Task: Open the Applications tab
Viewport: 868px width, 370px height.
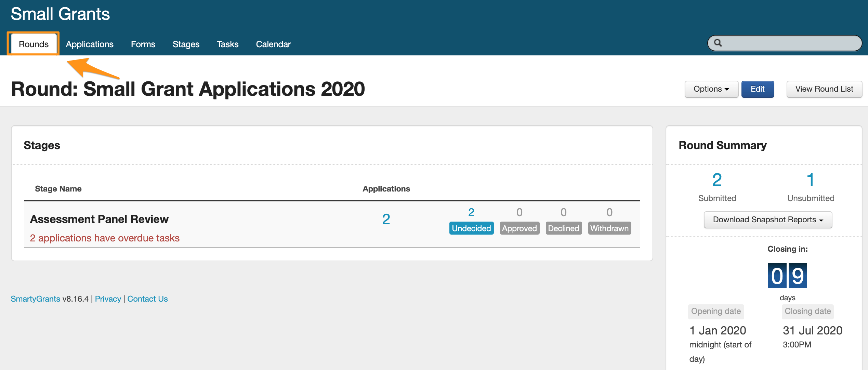Action: tap(90, 44)
